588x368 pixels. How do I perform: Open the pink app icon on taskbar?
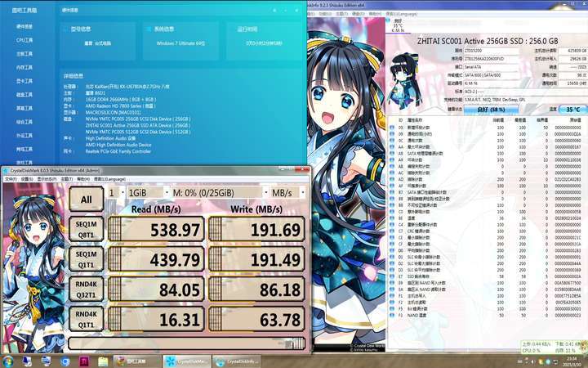(84, 361)
